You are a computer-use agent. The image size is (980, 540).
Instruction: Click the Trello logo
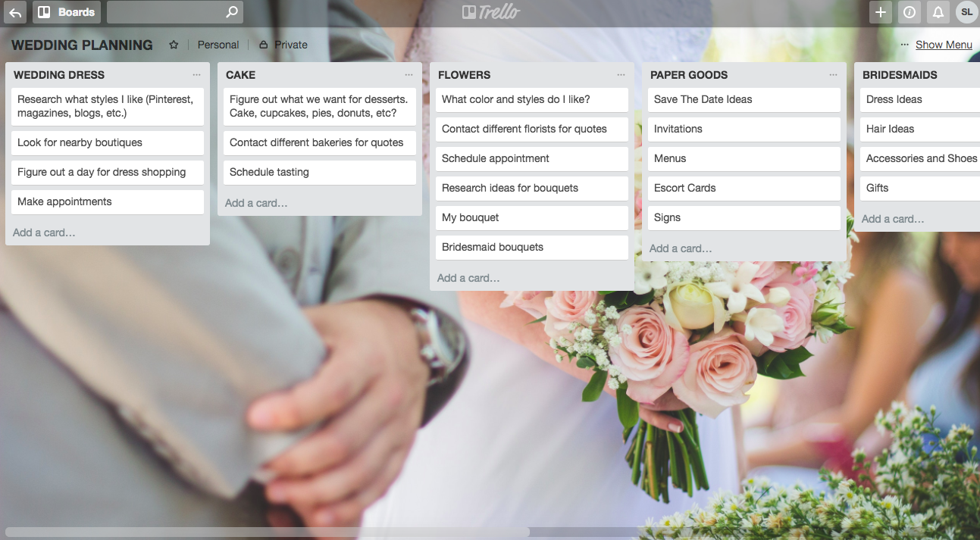(490, 12)
